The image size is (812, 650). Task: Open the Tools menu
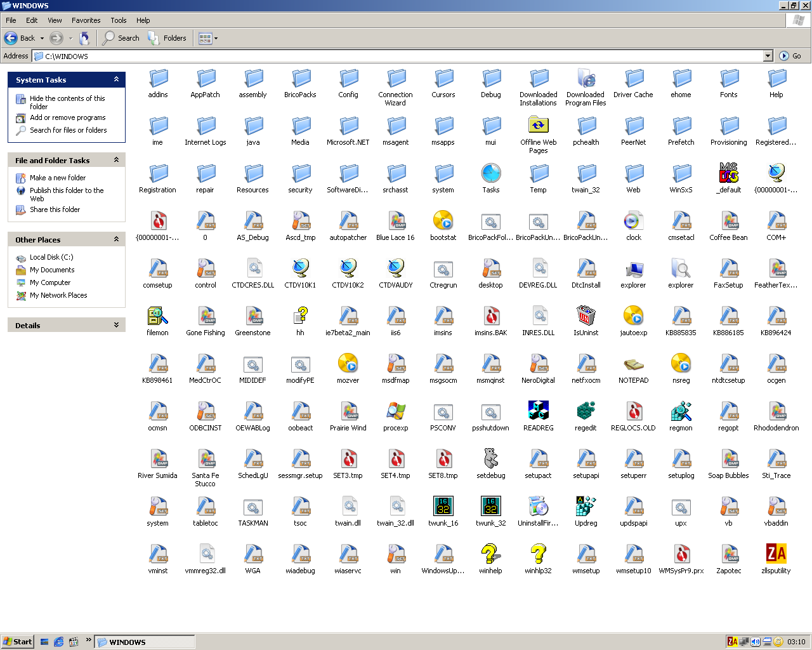pyautogui.click(x=118, y=20)
